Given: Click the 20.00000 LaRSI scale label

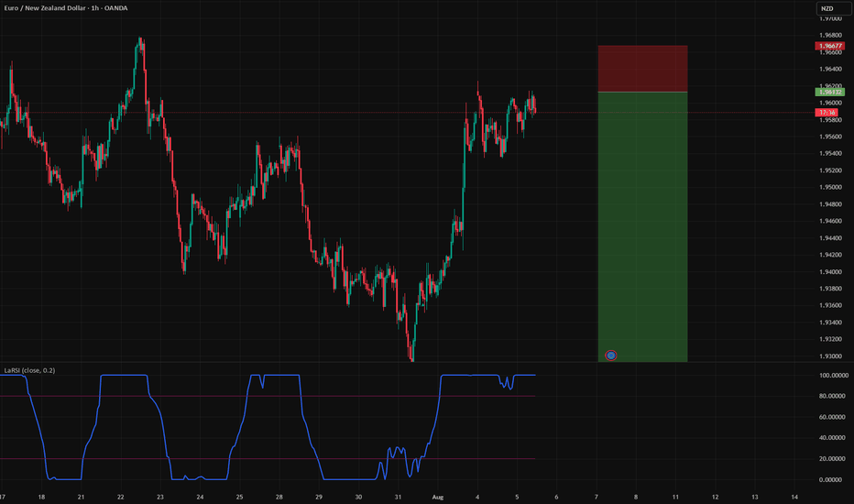Looking at the screenshot, I should (833, 459).
